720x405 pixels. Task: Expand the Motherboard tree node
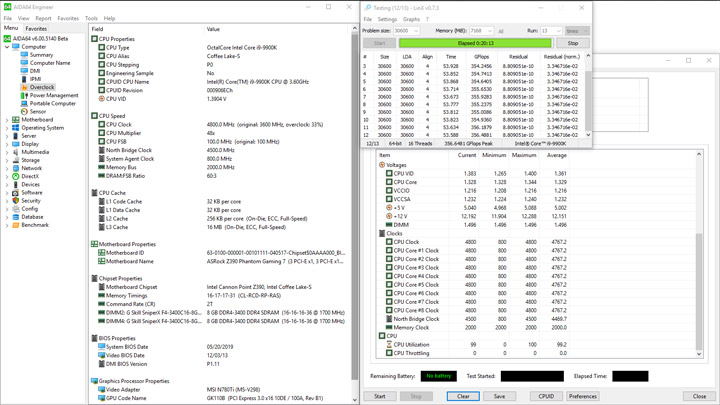[7, 120]
